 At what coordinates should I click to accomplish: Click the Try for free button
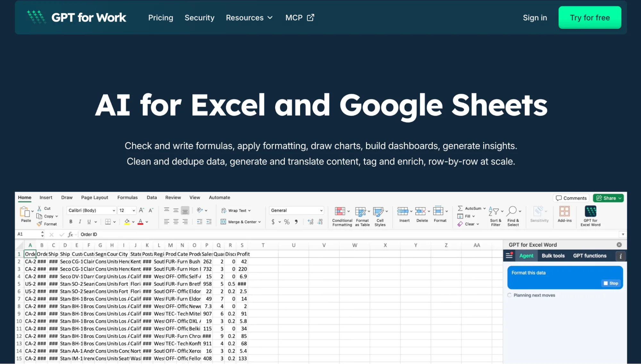590,18
